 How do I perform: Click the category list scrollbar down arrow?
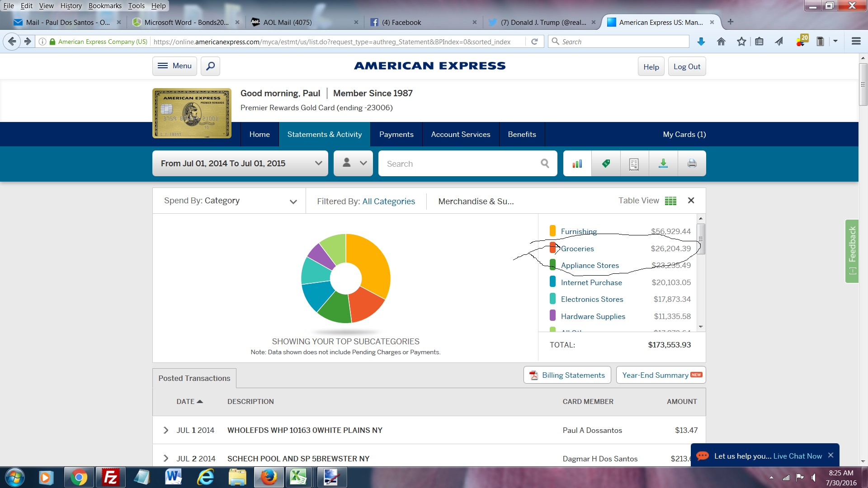tap(701, 327)
